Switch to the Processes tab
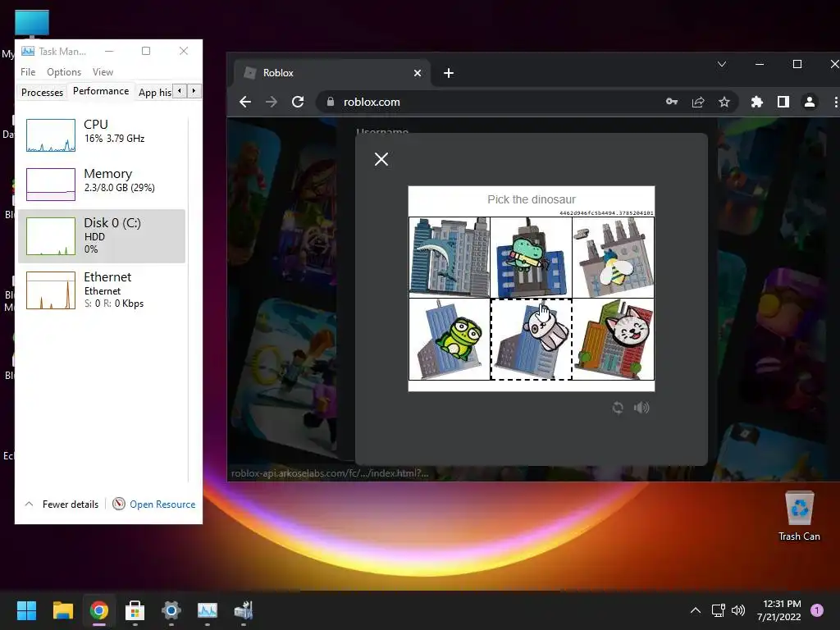This screenshot has height=630, width=840. tap(42, 92)
